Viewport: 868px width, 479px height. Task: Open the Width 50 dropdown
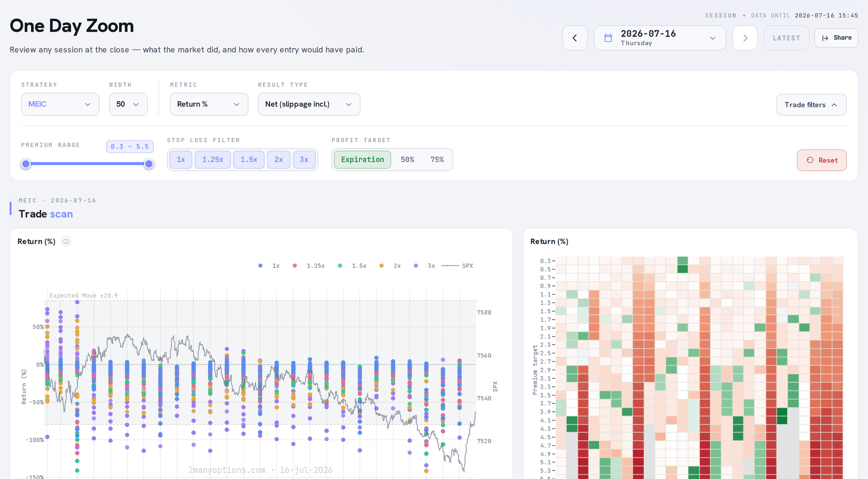click(x=128, y=104)
